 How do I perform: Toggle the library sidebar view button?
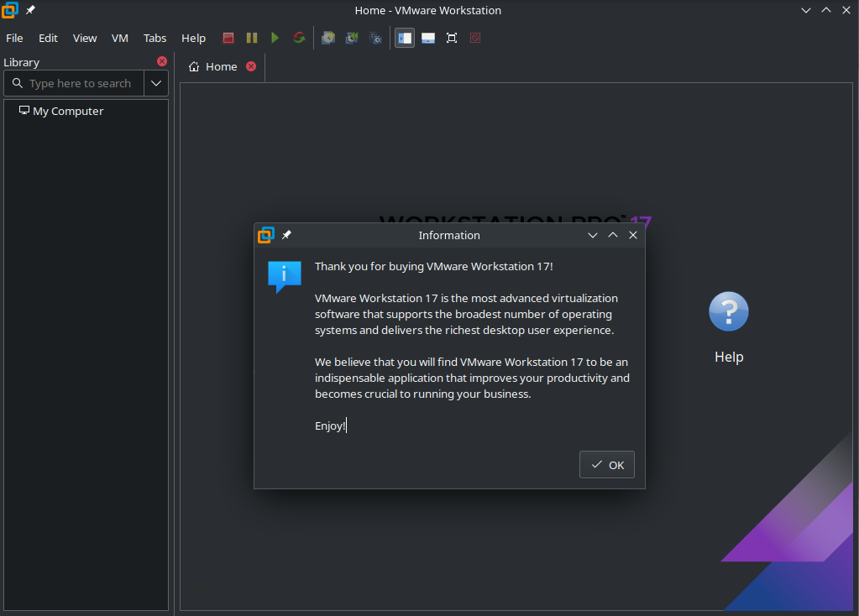(405, 38)
